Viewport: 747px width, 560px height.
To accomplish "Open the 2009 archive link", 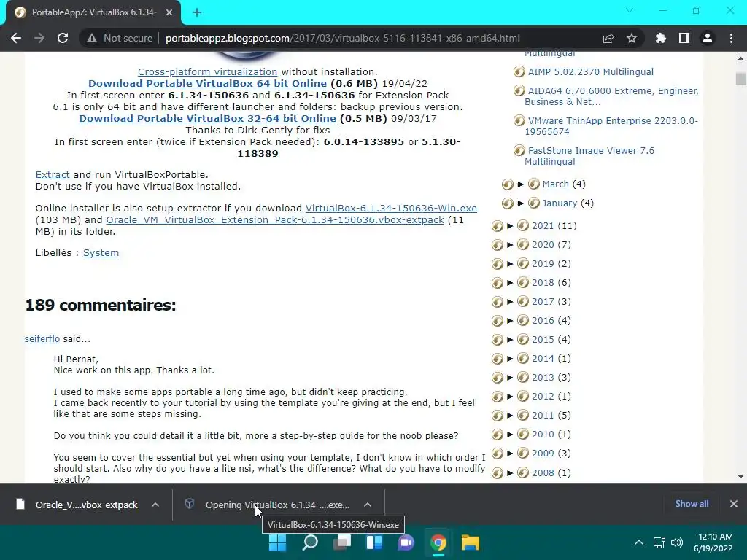I will tap(543, 454).
